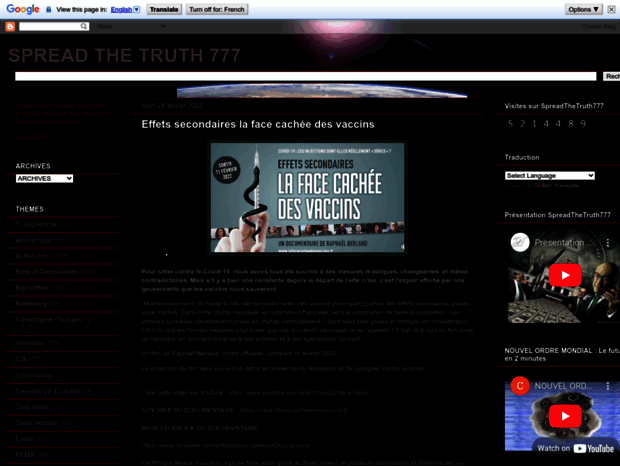Screen dimensions: 620x466
Task: Open the Creation VS Evolution theme
Action: [49, 391]
